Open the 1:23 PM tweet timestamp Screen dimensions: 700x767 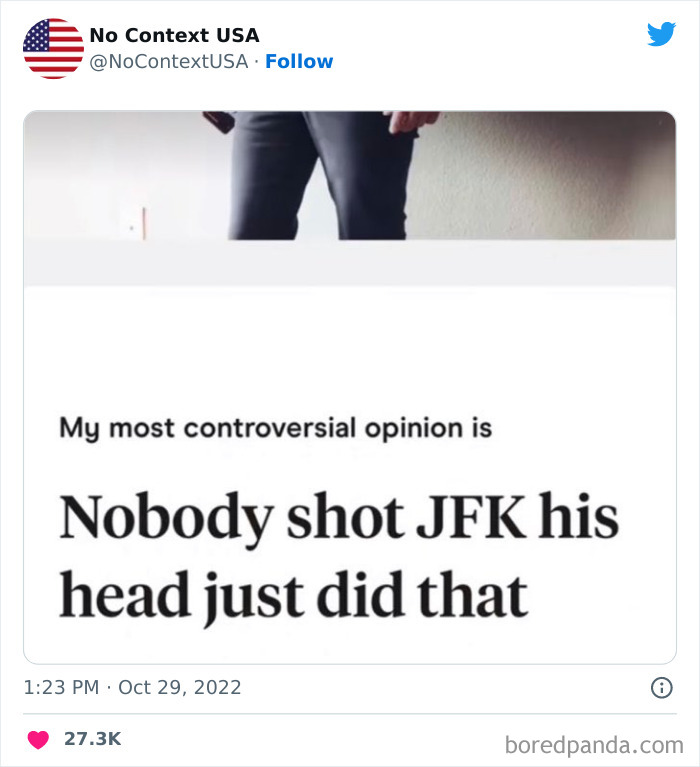point(62,688)
